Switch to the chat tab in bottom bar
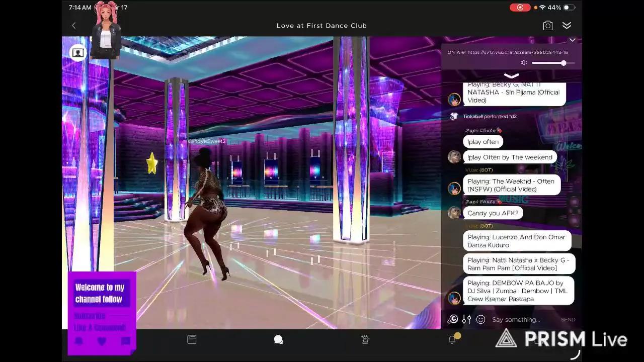Image resolution: width=644 pixels, height=362 pixels. tap(278, 340)
